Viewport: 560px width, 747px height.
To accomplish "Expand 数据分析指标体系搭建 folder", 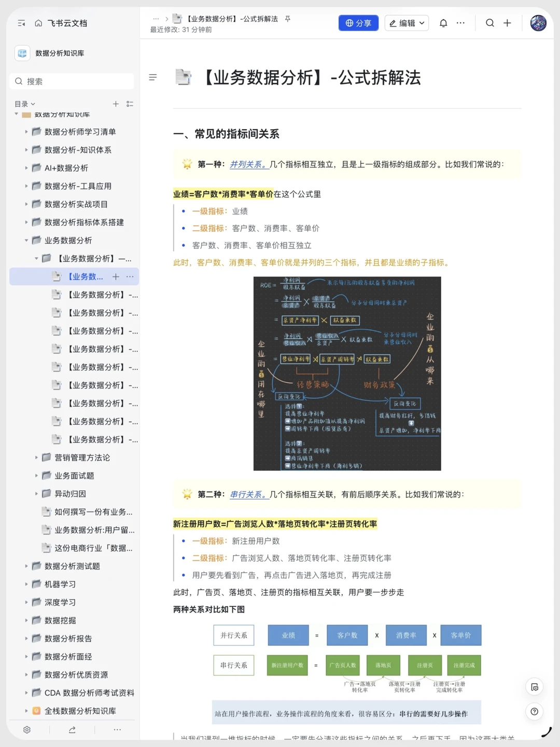I will [x=26, y=223].
